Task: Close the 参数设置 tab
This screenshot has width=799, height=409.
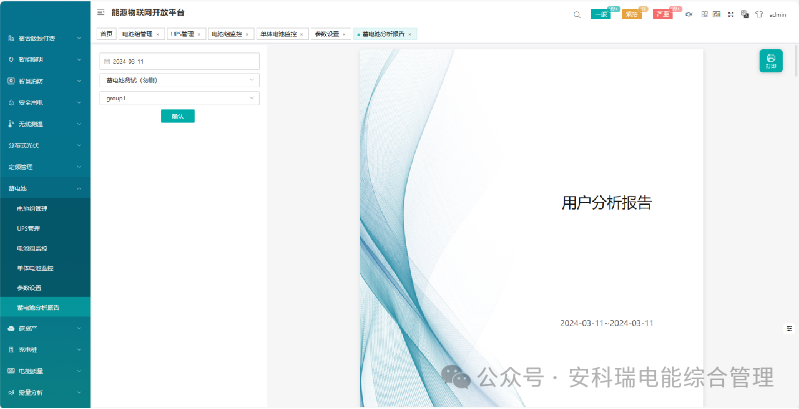Action: (x=344, y=35)
